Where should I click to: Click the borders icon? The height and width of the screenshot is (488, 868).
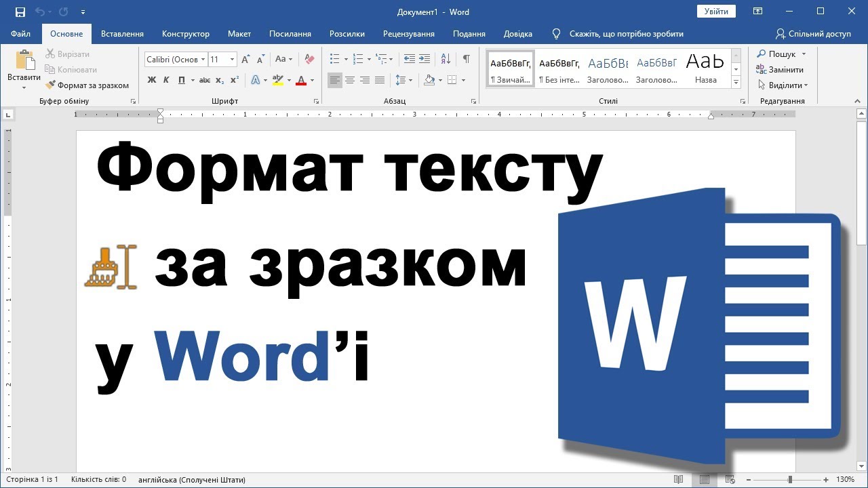452,80
